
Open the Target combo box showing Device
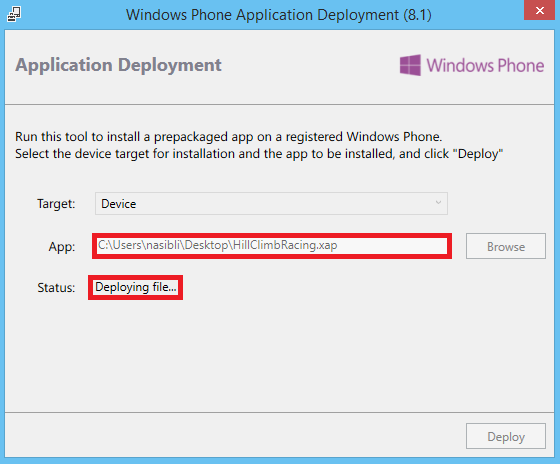[x=271, y=204]
